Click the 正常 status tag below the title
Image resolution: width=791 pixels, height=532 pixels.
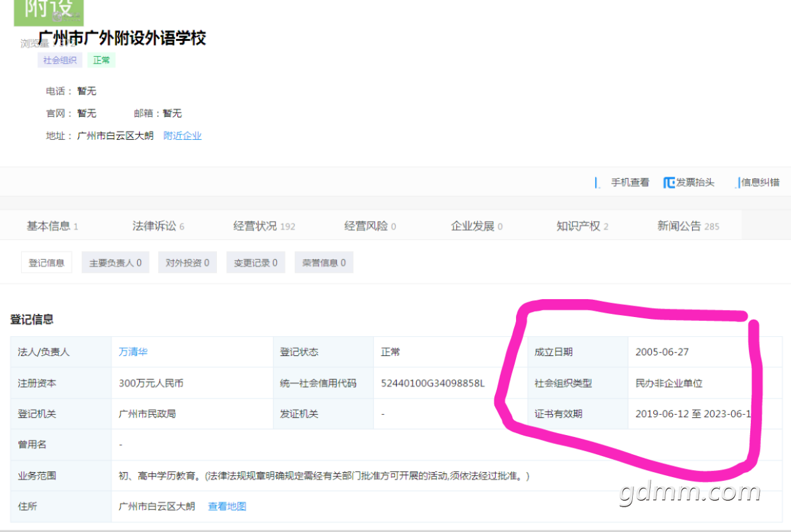pos(101,60)
